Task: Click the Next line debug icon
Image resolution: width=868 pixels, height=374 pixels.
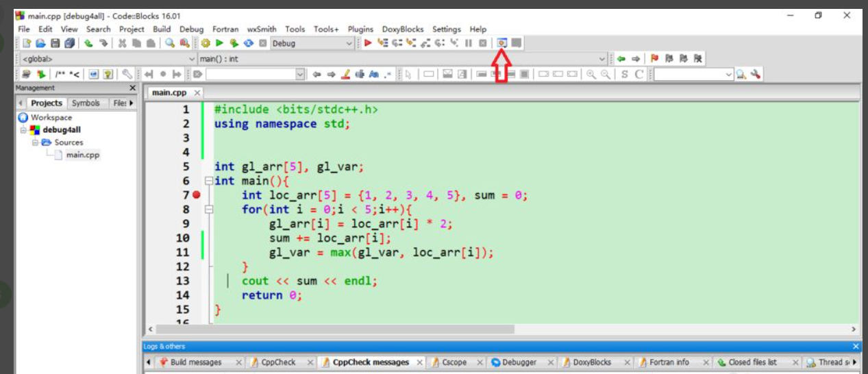Action: 397,43
